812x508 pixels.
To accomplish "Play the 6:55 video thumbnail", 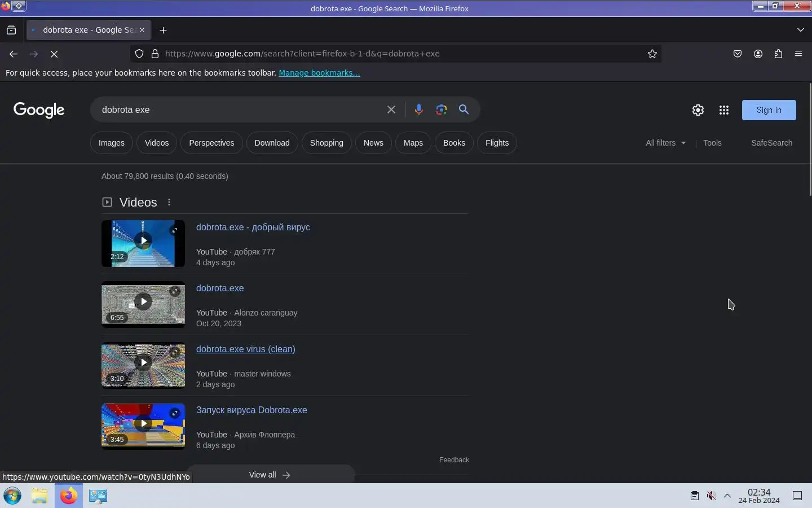I will 143,304.
